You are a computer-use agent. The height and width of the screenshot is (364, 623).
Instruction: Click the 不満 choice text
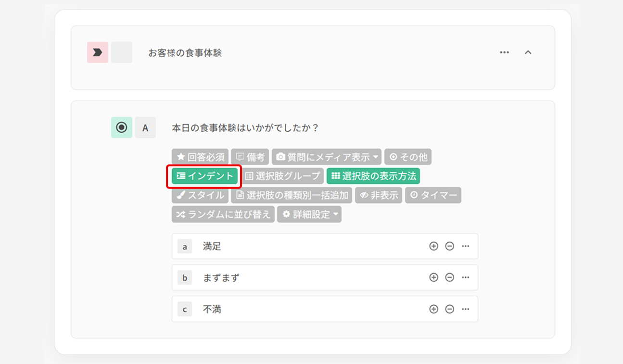pos(212,310)
